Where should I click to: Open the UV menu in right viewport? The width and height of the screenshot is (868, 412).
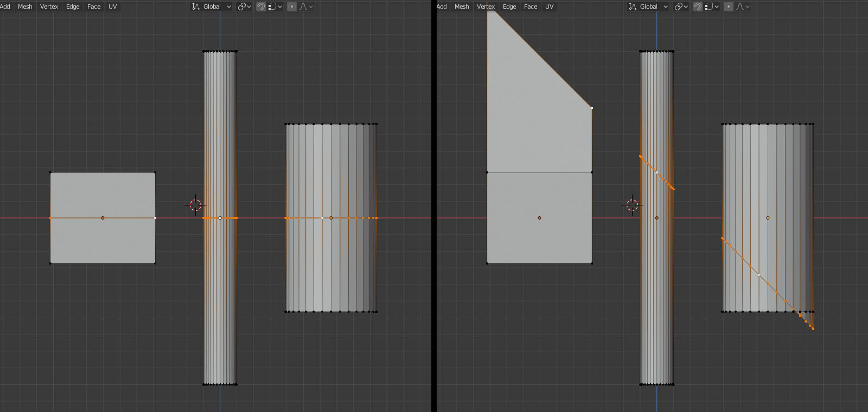tap(550, 7)
